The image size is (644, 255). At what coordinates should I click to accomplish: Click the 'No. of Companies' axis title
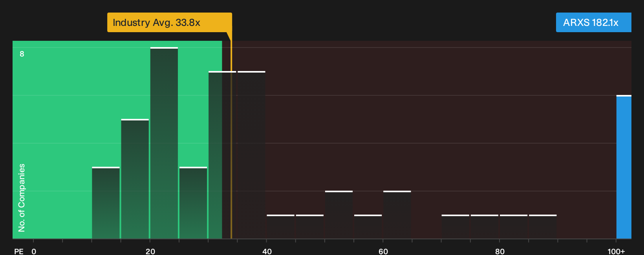[22, 198]
